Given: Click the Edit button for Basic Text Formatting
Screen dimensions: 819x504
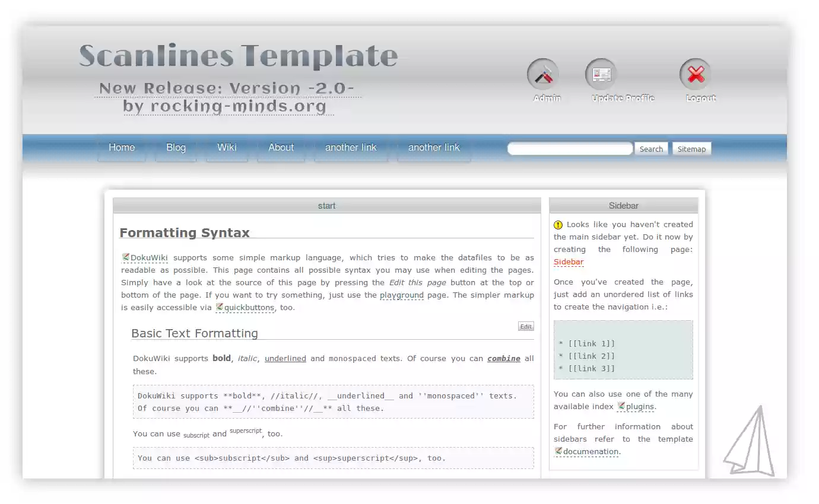Looking at the screenshot, I should 525,326.
